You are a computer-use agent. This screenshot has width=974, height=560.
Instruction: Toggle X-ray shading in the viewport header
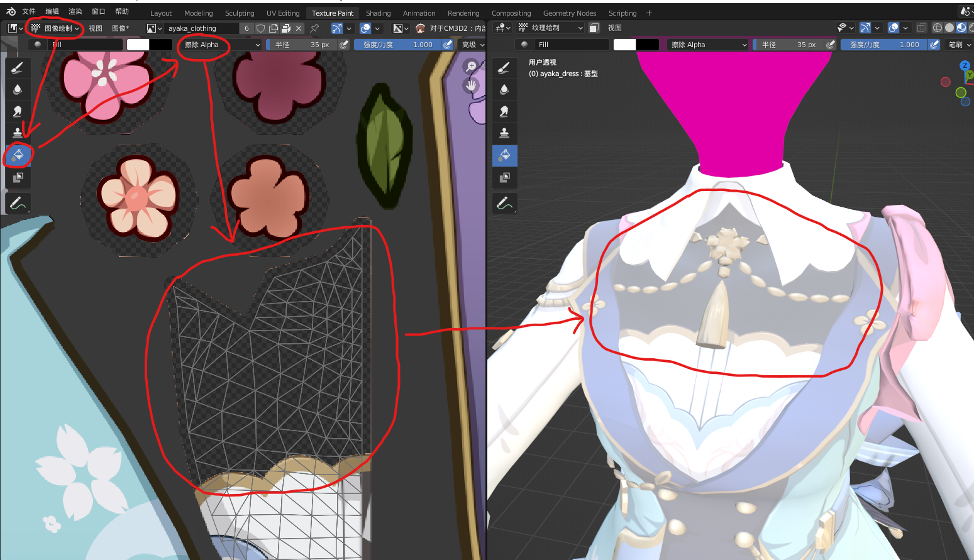pos(921,28)
